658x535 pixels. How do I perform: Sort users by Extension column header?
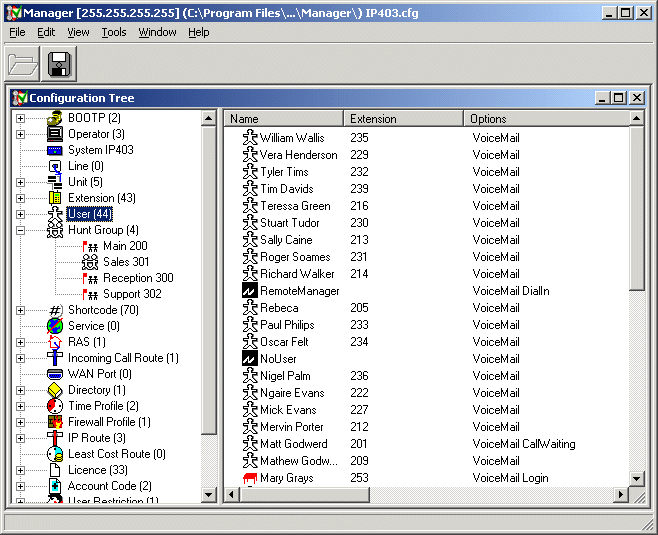tap(404, 119)
